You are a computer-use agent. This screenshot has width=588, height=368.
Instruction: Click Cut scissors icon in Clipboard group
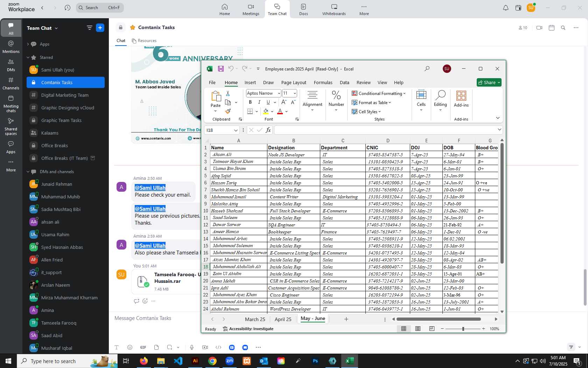pyautogui.click(x=228, y=93)
